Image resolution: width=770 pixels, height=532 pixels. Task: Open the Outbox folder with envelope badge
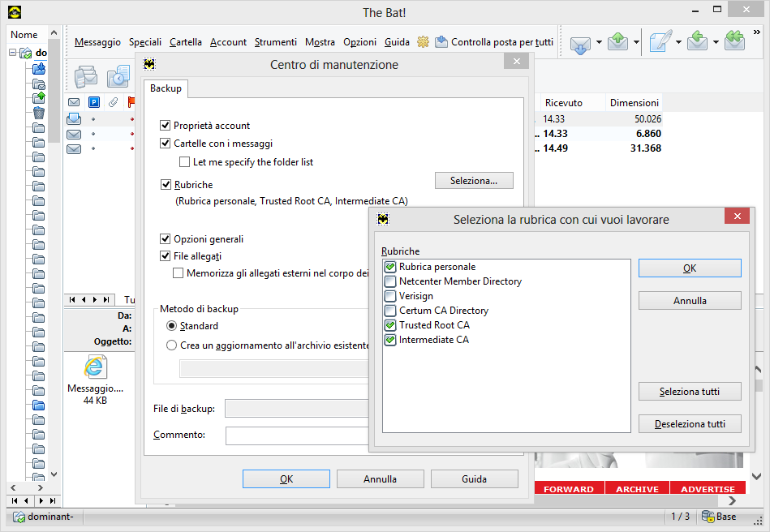pyautogui.click(x=39, y=84)
